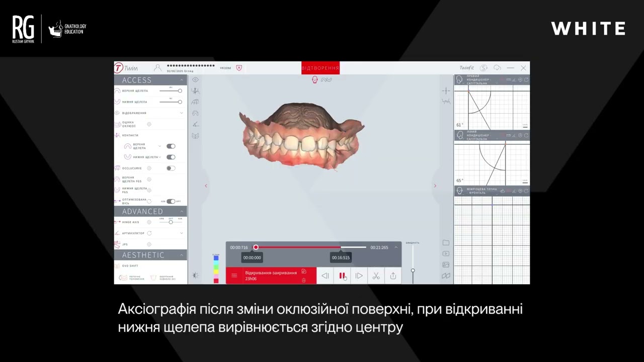
Task: Toggle Нижня щелепа contacts switch
Action: click(x=171, y=157)
